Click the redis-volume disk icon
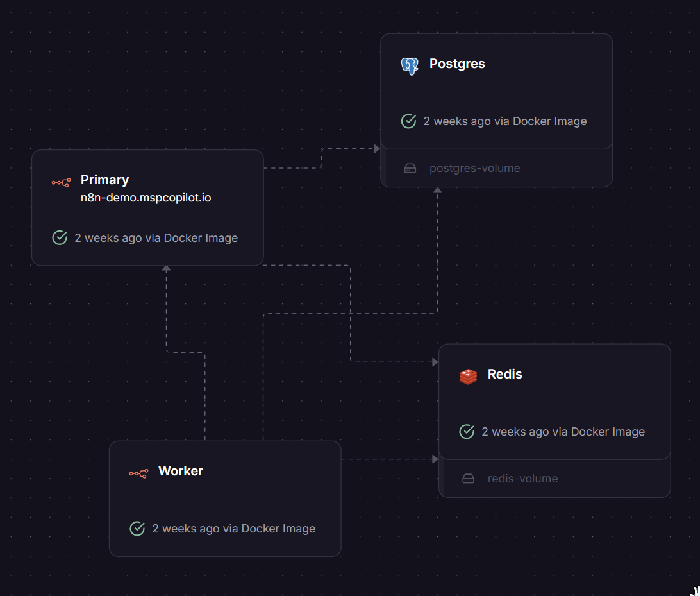Screen dimensions: 700x596 (x=469, y=479)
